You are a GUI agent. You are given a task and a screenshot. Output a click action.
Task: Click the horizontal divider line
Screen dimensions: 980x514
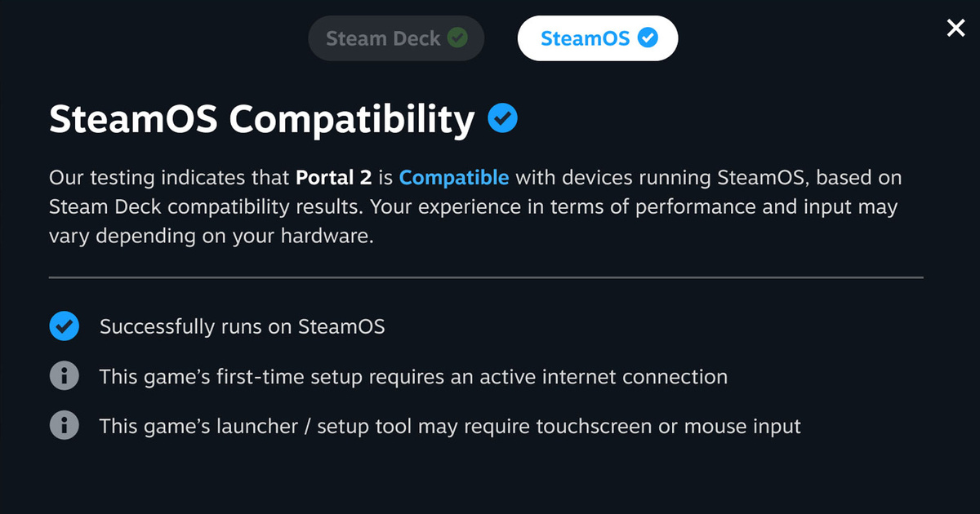point(486,278)
